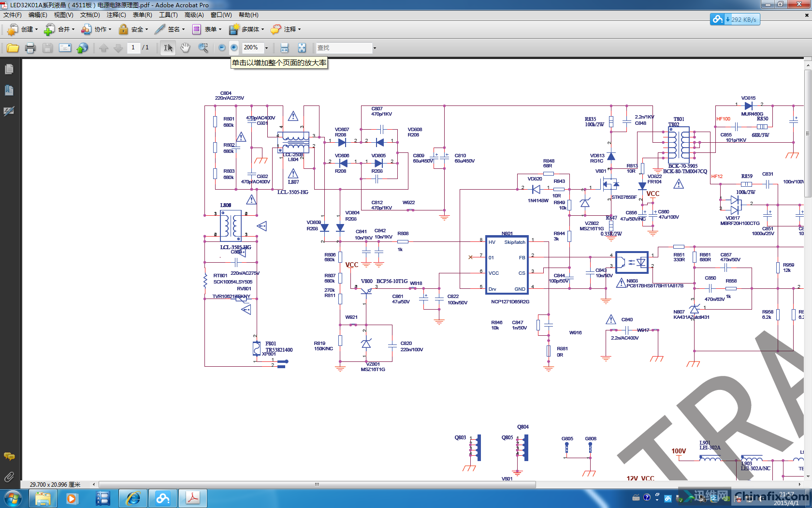Image resolution: width=812 pixels, height=508 pixels.
Task: Select the Marquee Zoom magnifier tool
Action: [x=203, y=48]
